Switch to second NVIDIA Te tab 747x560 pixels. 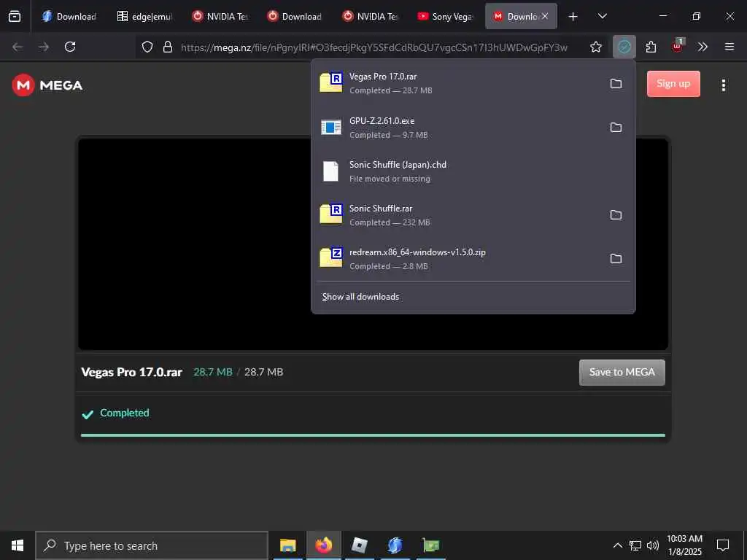[370, 17]
